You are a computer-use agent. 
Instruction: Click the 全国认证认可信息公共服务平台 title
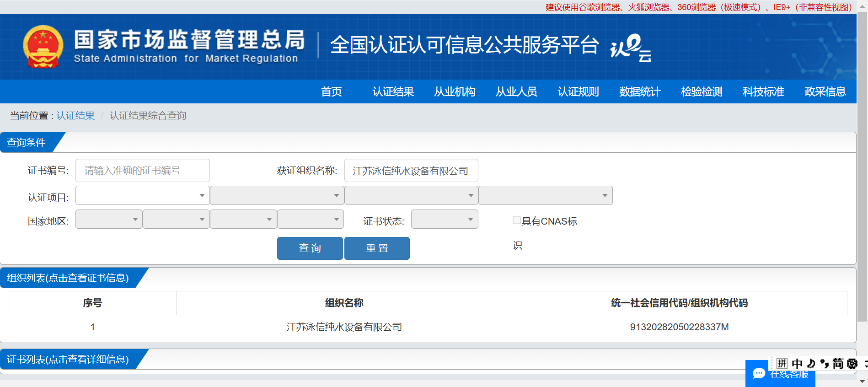465,45
